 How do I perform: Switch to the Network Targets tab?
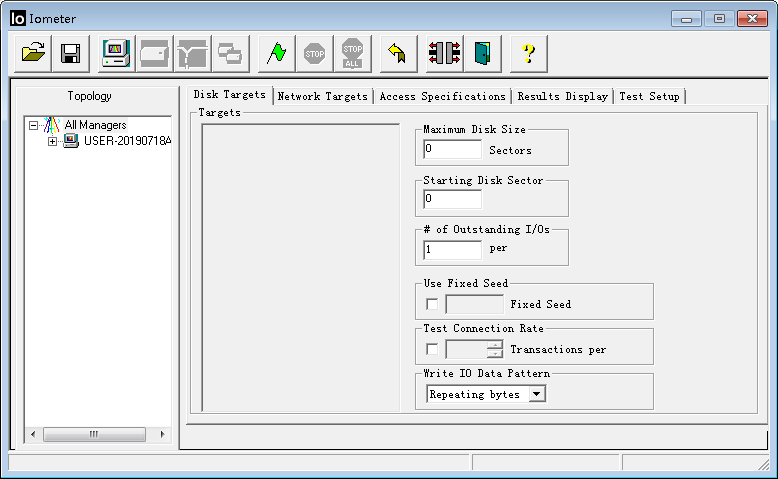click(x=323, y=96)
